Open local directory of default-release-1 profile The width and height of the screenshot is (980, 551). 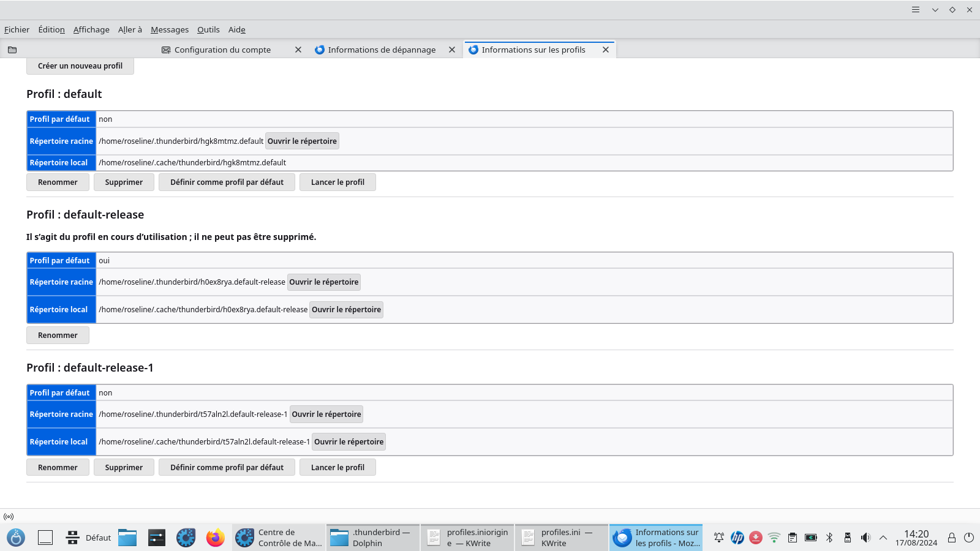[349, 442]
